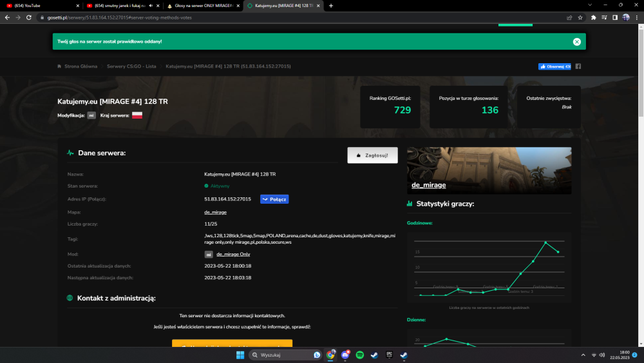The height and width of the screenshot is (363, 644).
Task: Open the Windows Start menu
Action: 240,355
